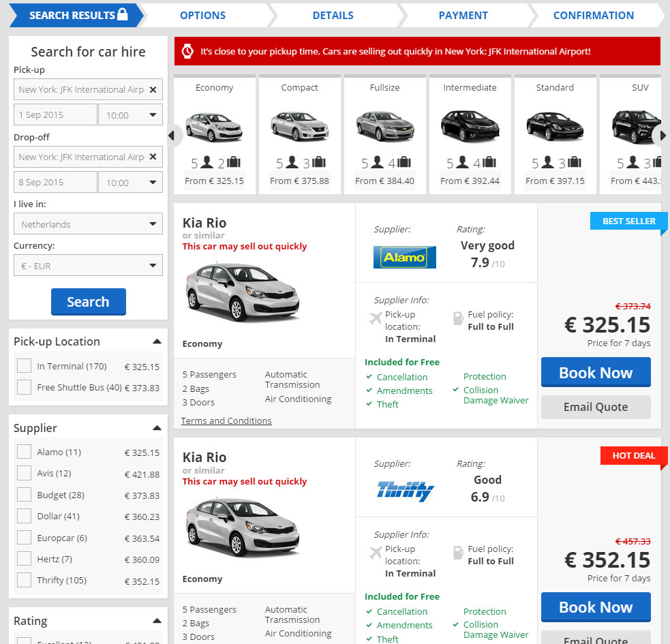This screenshot has width=670, height=644.
Task: Collapse the Pick-up Location filter section
Action: [x=157, y=341]
